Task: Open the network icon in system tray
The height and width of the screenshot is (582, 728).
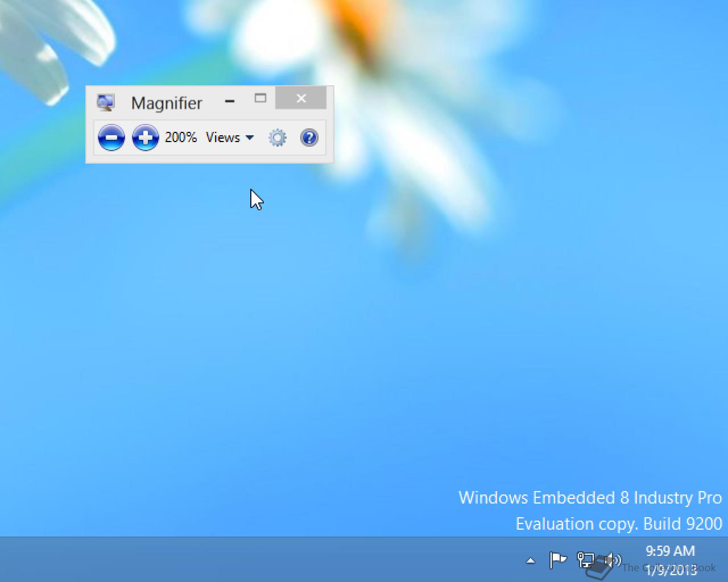Action: (585, 560)
